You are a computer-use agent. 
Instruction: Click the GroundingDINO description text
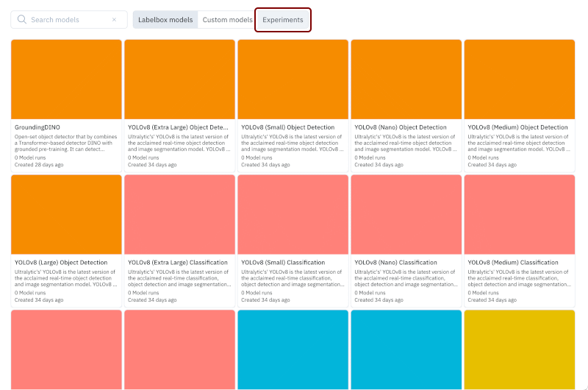coord(65,143)
